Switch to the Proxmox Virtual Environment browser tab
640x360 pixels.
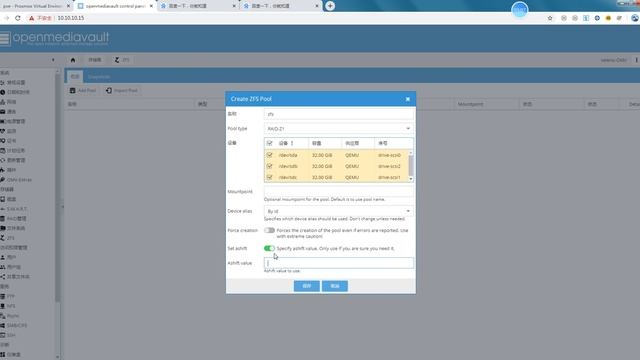click(x=33, y=6)
